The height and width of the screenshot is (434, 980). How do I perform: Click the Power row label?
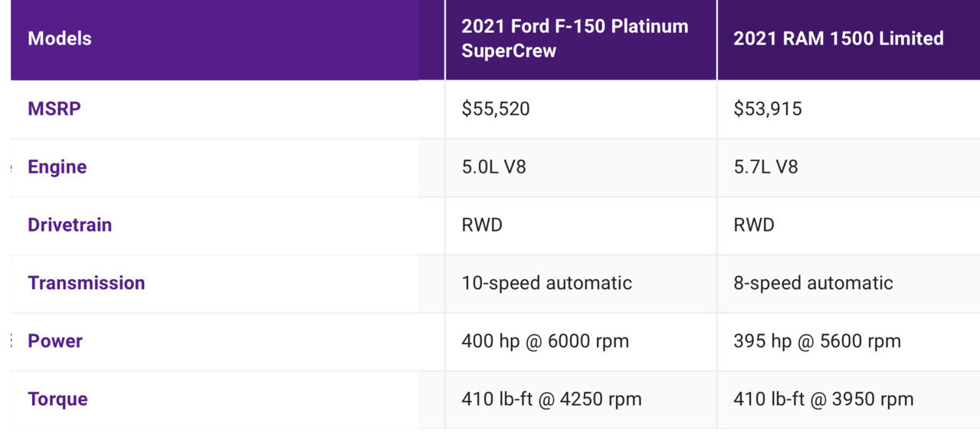55,341
